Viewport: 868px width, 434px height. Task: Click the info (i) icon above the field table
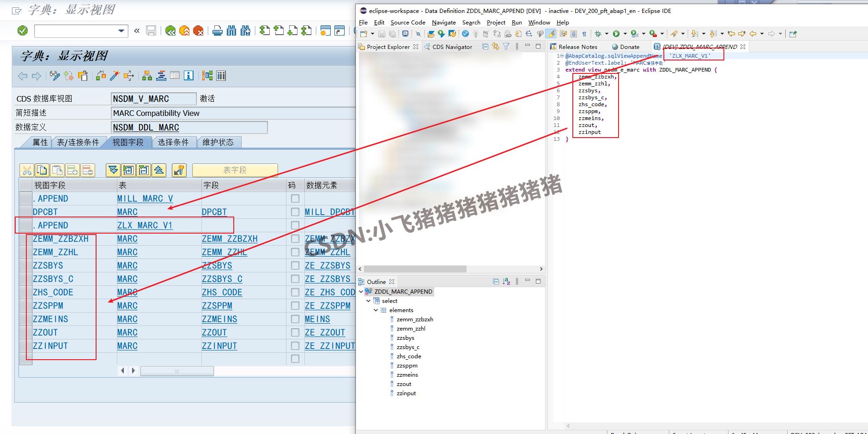pos(188,76)
